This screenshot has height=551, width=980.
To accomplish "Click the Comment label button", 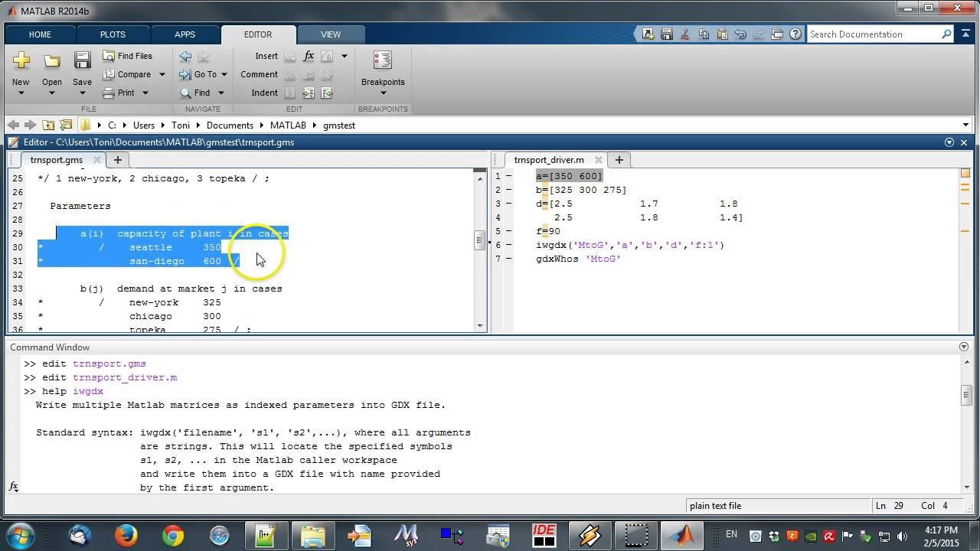I will (x=259, y=74).
